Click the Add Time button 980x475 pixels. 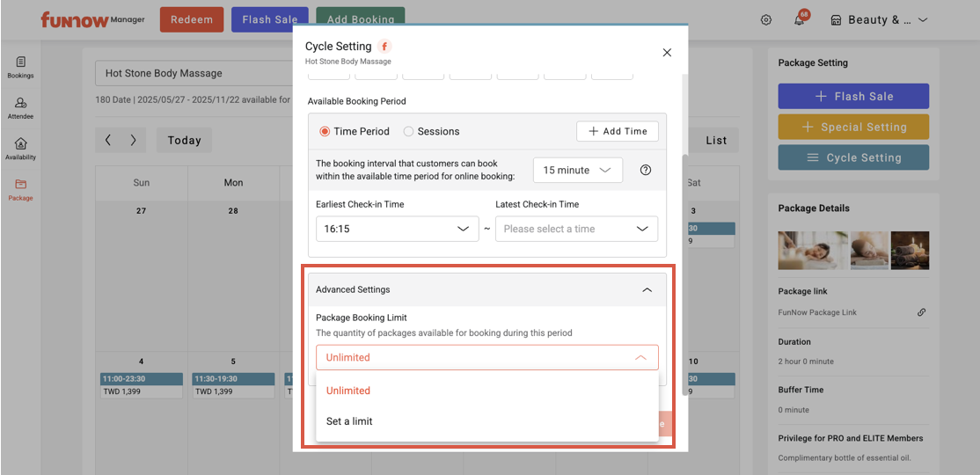click(x=617, y=131)
